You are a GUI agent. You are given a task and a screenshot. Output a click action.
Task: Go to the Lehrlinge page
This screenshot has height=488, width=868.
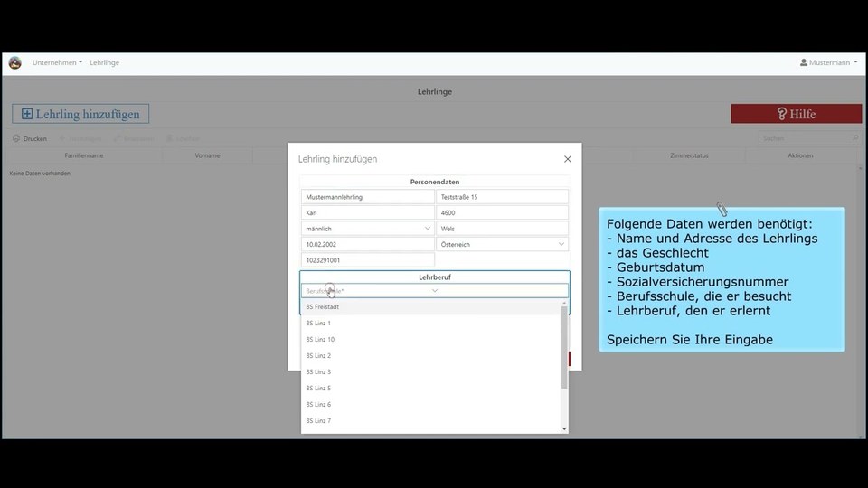pos(105,62)
